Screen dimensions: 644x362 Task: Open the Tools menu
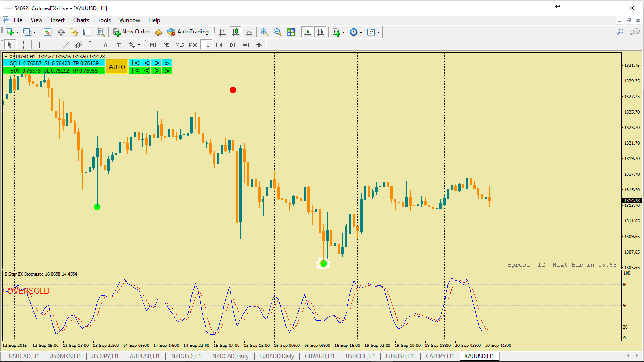[104, 20]
